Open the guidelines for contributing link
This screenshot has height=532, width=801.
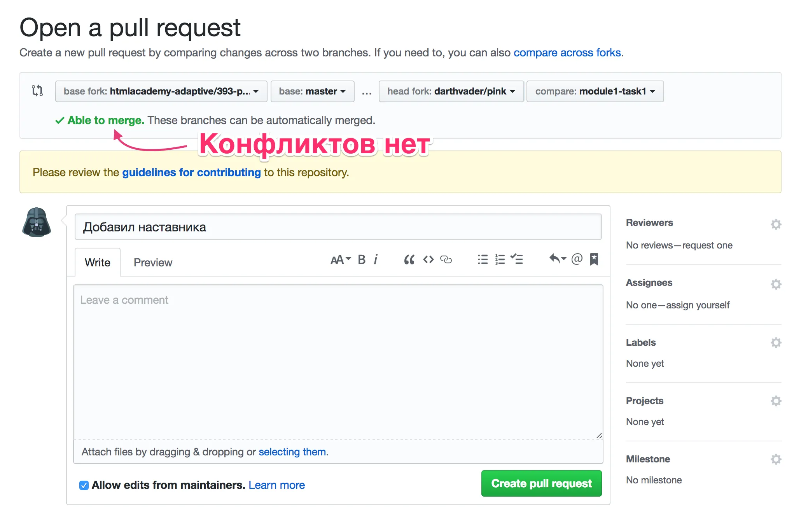point(191,172)
